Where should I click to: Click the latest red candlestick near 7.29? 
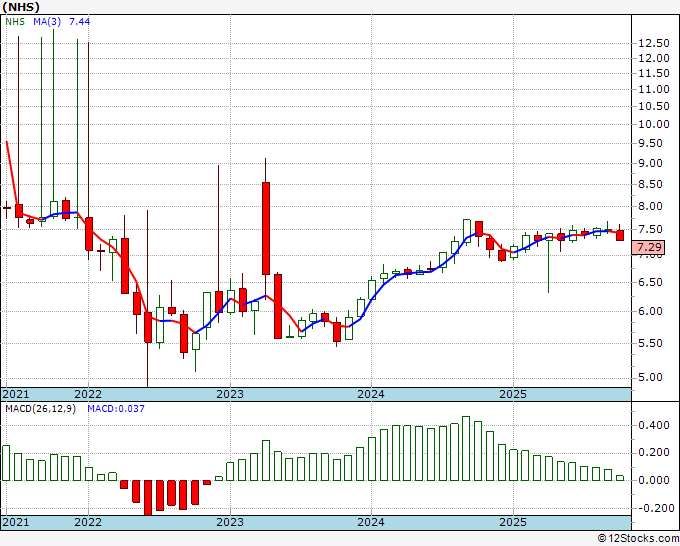[620, 235]
